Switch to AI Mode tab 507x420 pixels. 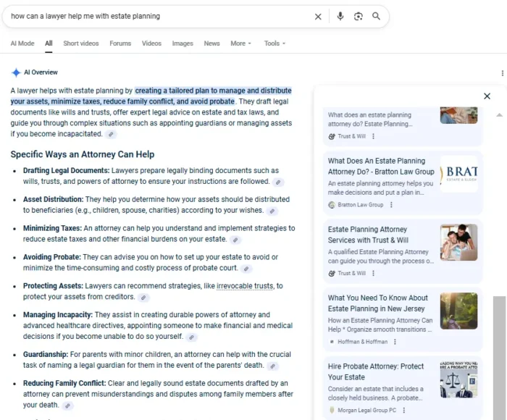(x=22, y=43)
